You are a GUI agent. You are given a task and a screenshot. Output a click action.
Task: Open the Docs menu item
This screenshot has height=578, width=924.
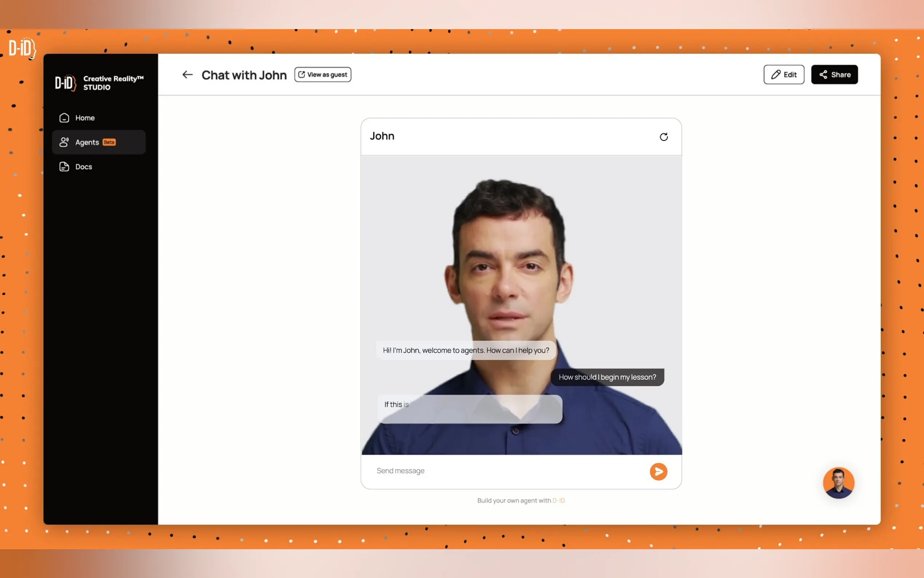[84, 167]
